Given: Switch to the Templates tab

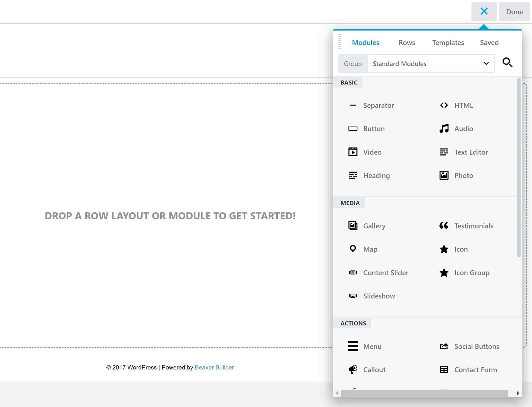Looking at the screenshot, I should click(447, 42).
